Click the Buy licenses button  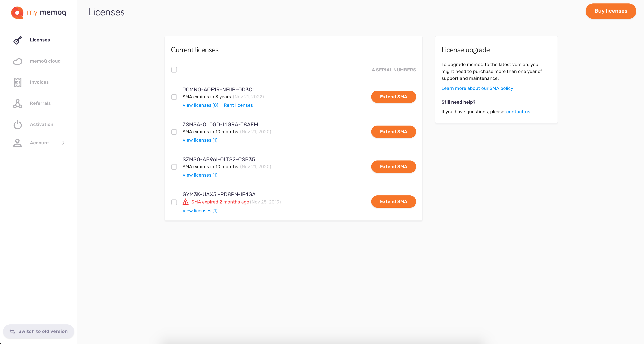611,11
